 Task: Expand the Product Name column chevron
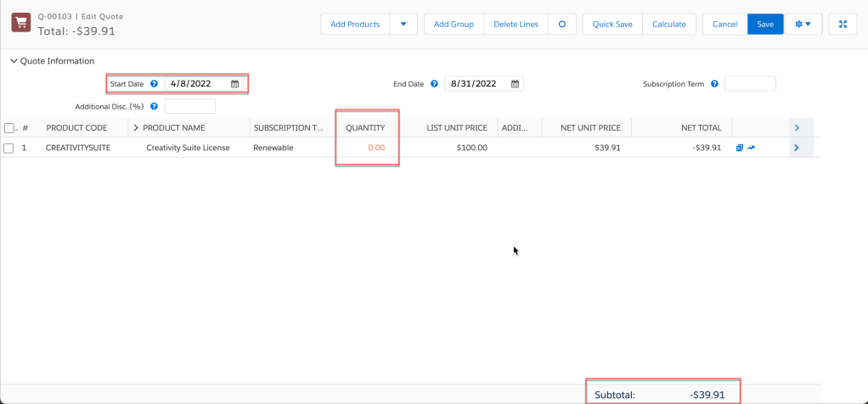point(136,128)
